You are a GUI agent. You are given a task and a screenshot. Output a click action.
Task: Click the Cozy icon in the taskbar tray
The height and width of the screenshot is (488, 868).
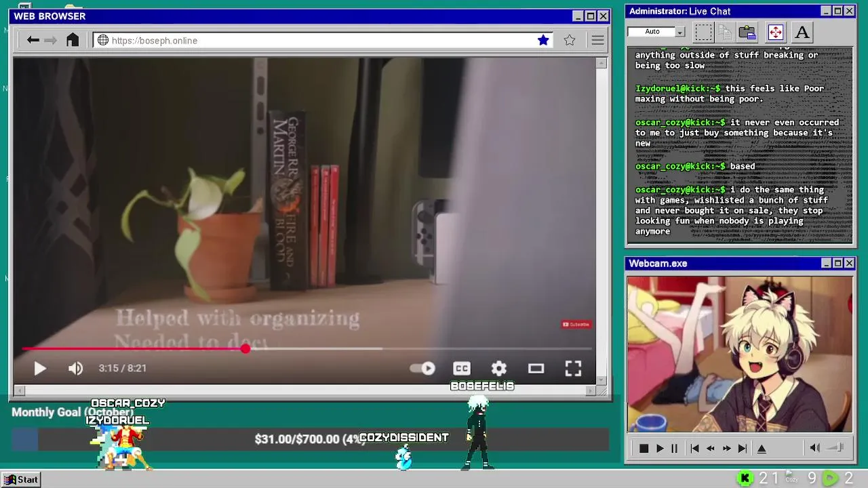(x=790, y=478)
